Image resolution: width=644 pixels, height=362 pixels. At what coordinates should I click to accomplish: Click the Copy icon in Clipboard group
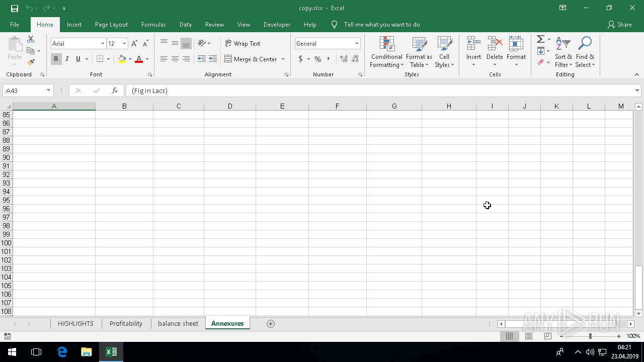click(31, 51)
